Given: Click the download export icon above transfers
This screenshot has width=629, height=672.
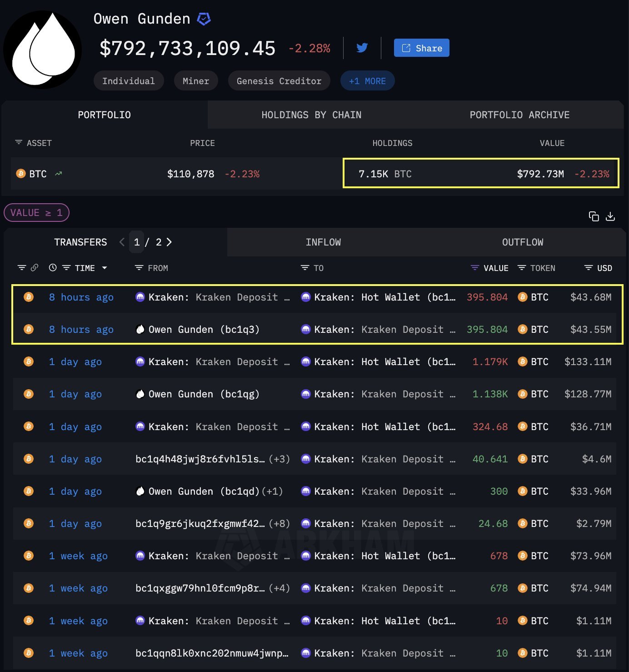Looking at the screenshot, I should (x=611, y=216).
